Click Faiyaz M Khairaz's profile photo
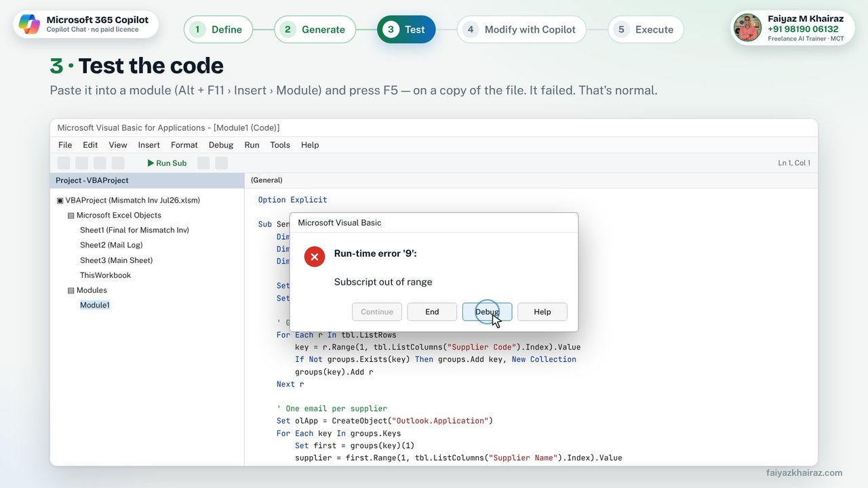This screenshot has width=868, height=488. click(x=748, y=28)
